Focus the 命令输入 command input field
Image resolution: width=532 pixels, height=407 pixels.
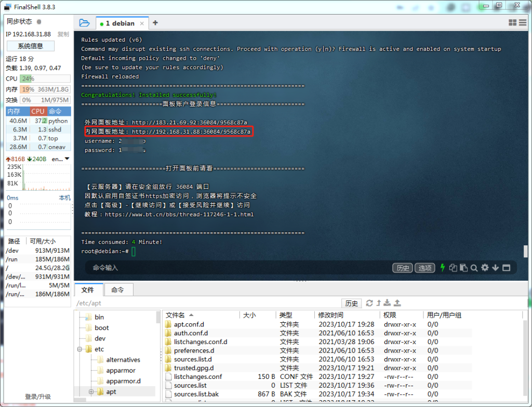(x=237, y=268)
